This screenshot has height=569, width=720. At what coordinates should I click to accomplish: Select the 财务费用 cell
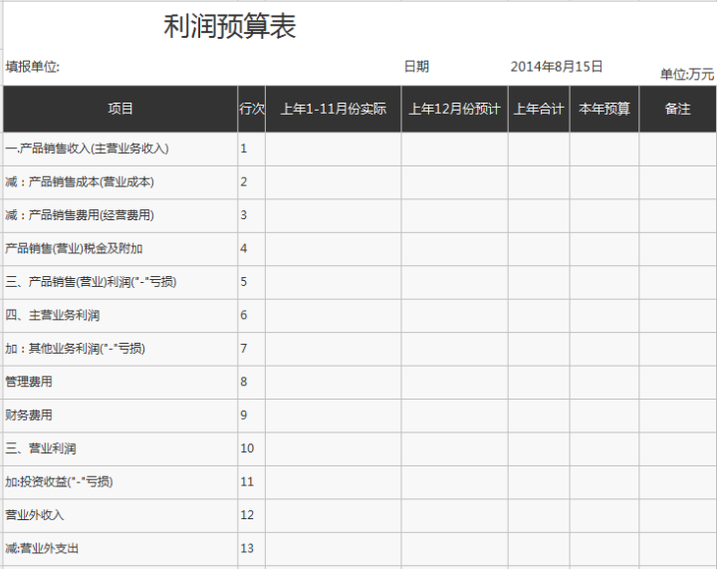pyautogui.click(x=120, y=415)
